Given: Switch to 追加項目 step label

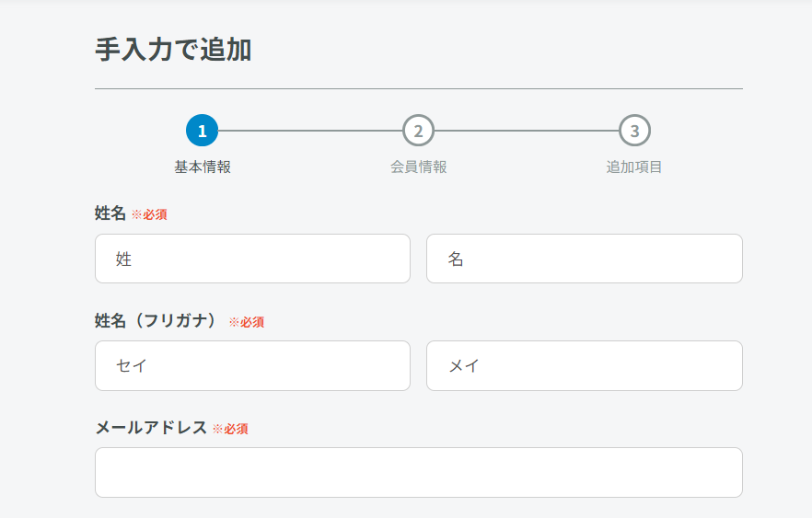Looking at the screenshot, I should [634, 167].
